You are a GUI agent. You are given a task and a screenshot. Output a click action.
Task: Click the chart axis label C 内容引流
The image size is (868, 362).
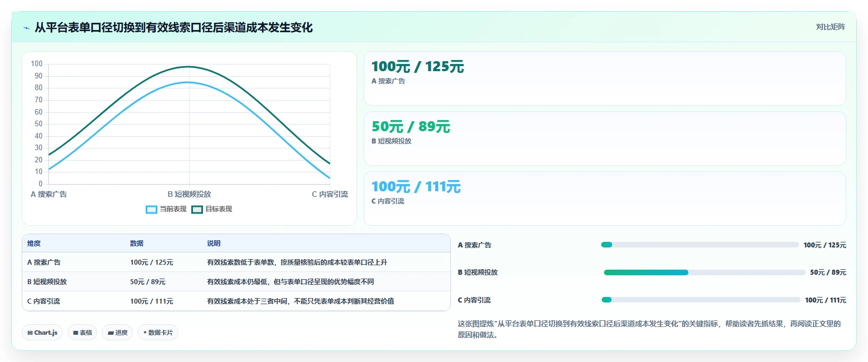tap(330, 194)
